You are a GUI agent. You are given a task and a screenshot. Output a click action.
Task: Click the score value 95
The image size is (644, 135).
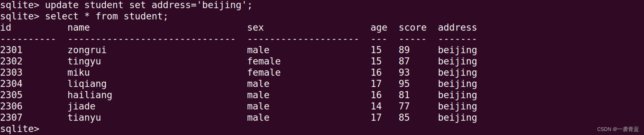click(404, 84)
